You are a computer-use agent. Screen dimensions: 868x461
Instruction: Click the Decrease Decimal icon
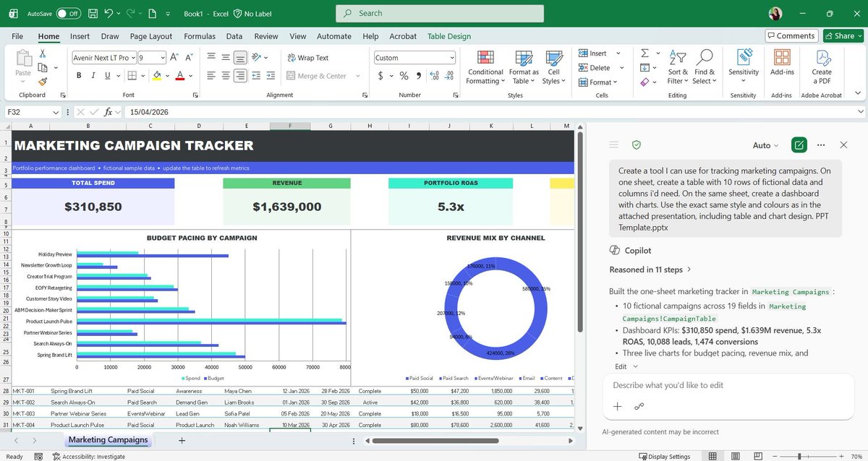pyautogui.click(x=448, y=76)
